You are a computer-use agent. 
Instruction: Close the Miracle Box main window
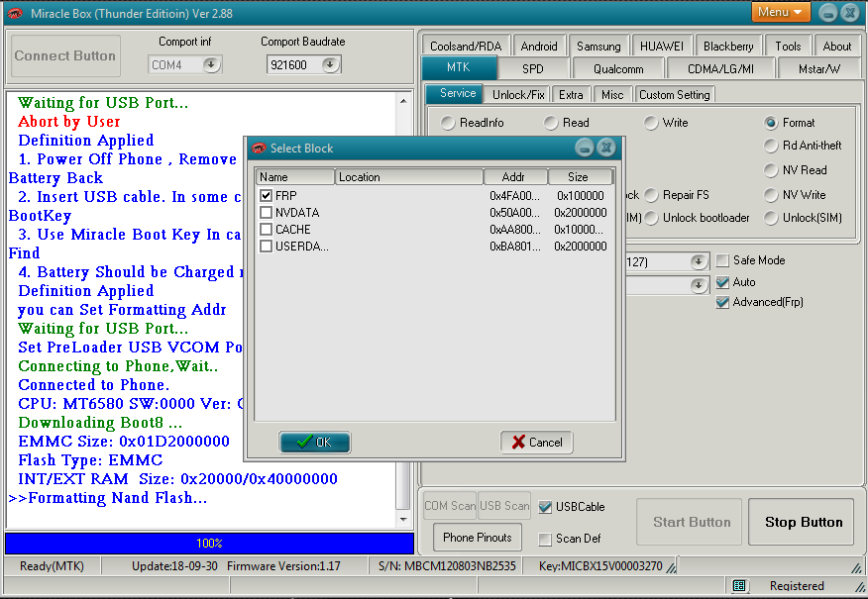[x=850, y=13]
